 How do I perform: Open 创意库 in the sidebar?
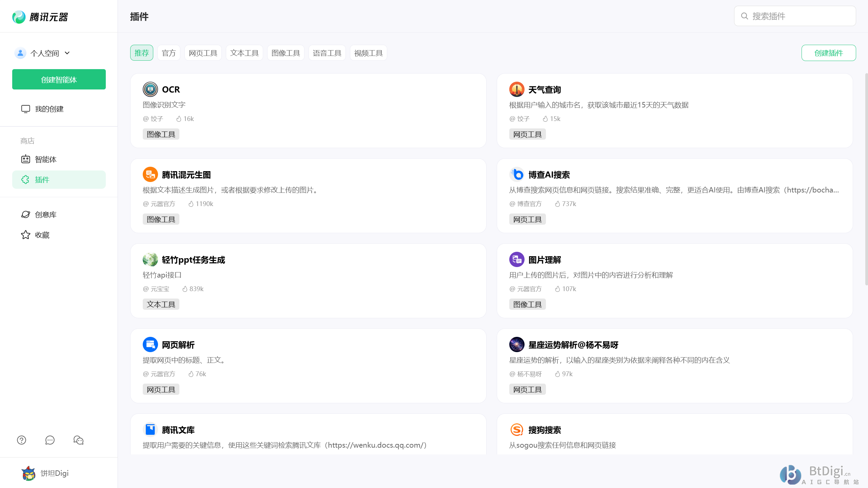tap(59, 215)
